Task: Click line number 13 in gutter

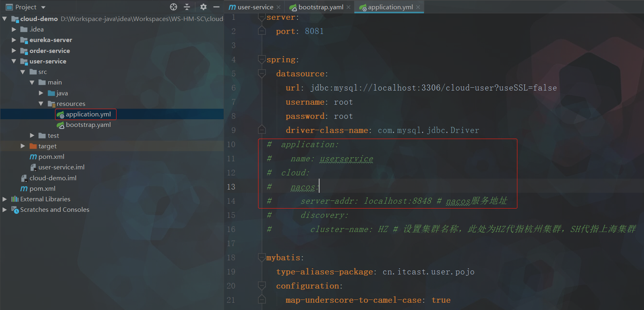Action: pyautogui.click(x=231, y=187)
